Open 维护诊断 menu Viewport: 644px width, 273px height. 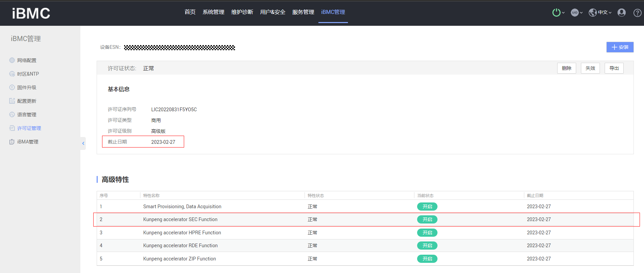242,12
